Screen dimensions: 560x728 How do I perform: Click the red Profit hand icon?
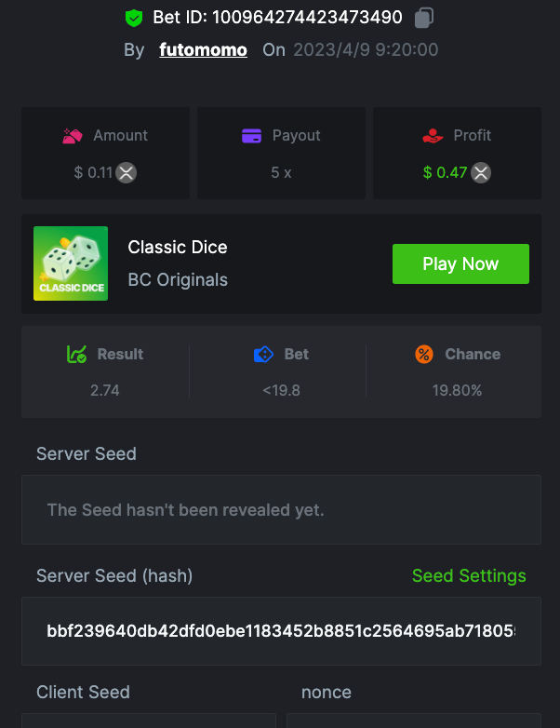pyautogui.click(x=432, y=136)
